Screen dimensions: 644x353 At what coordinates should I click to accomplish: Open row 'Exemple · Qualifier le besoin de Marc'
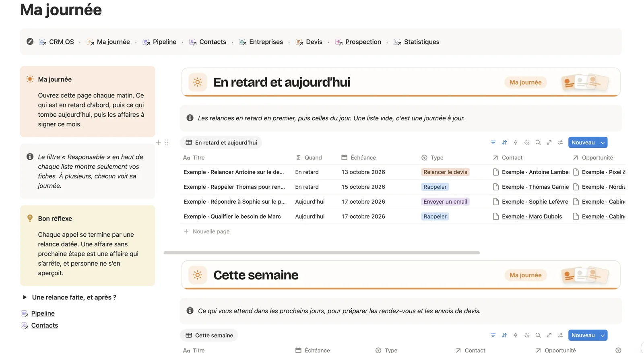tap(232, 217)
